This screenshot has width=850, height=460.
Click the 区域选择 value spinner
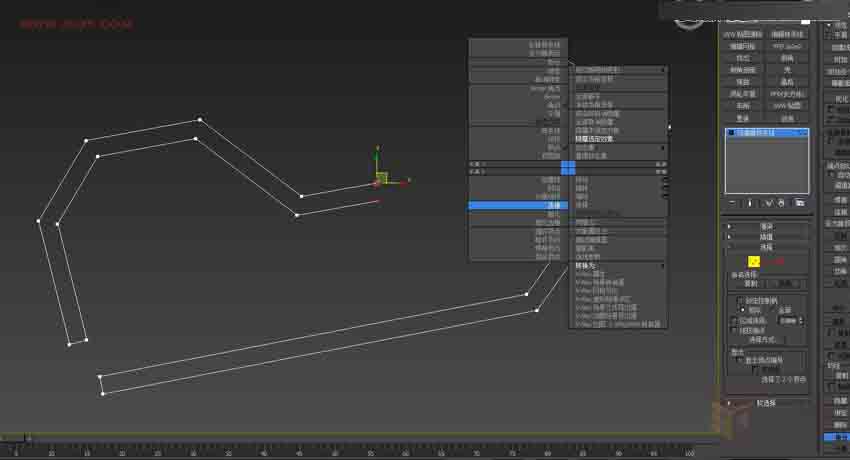click(802, 321)
